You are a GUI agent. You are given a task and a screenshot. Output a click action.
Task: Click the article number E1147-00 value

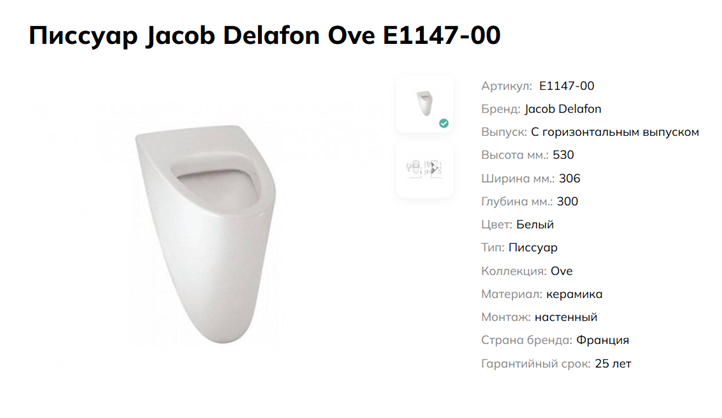pyautogui.click(x=566, y=86)
